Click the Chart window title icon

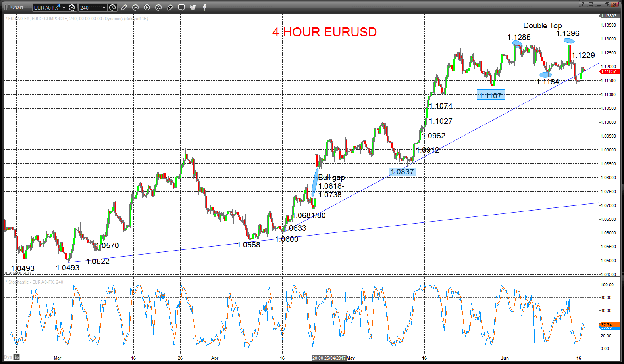coord(7,7)
